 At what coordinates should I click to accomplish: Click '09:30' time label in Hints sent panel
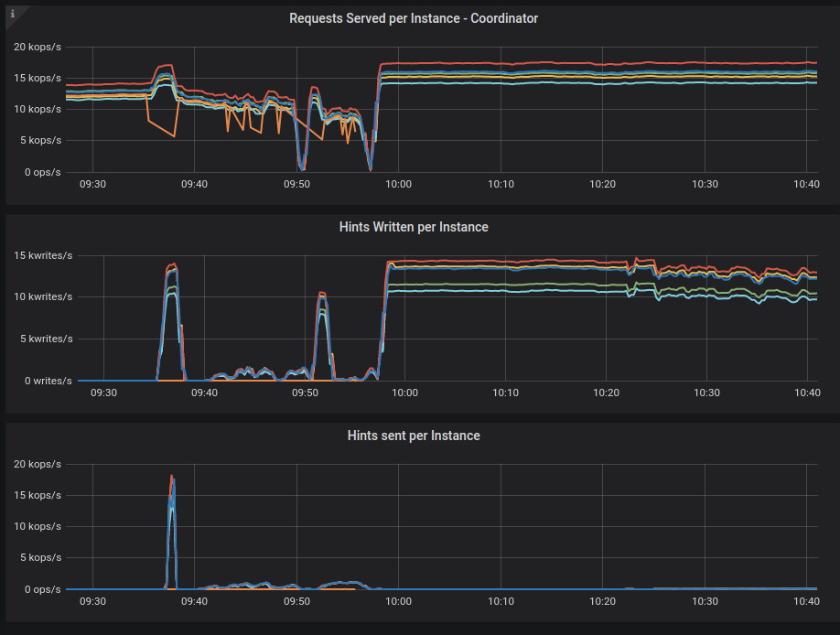pos(92,601)
